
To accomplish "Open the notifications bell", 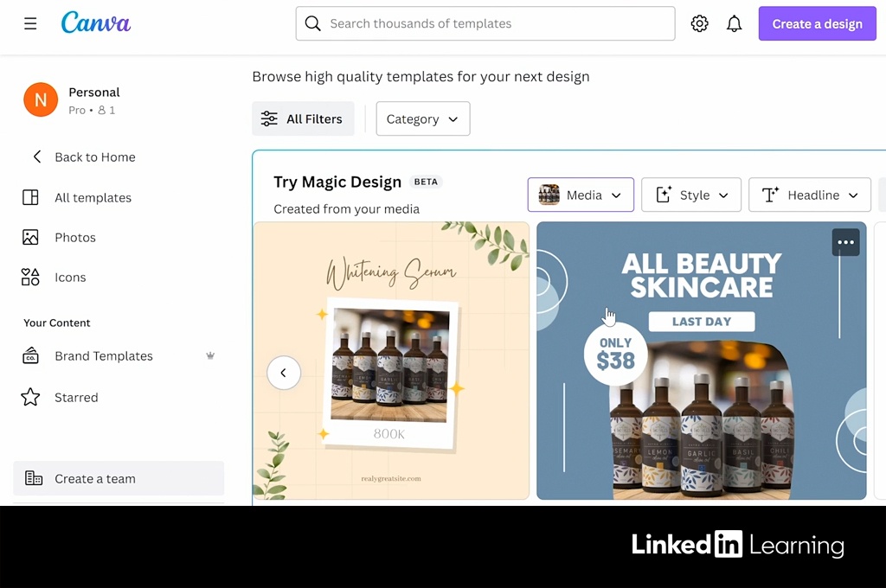I will coord(734,24).
